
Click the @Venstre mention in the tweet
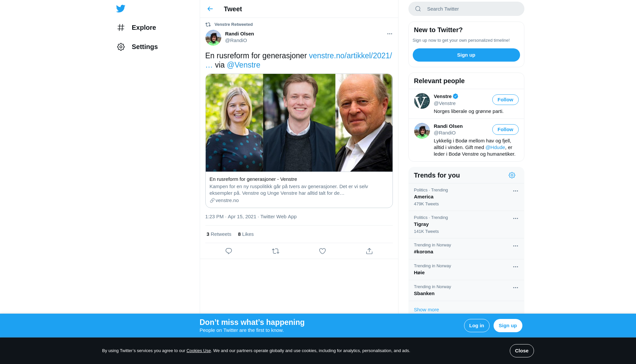tap(243, 65)
